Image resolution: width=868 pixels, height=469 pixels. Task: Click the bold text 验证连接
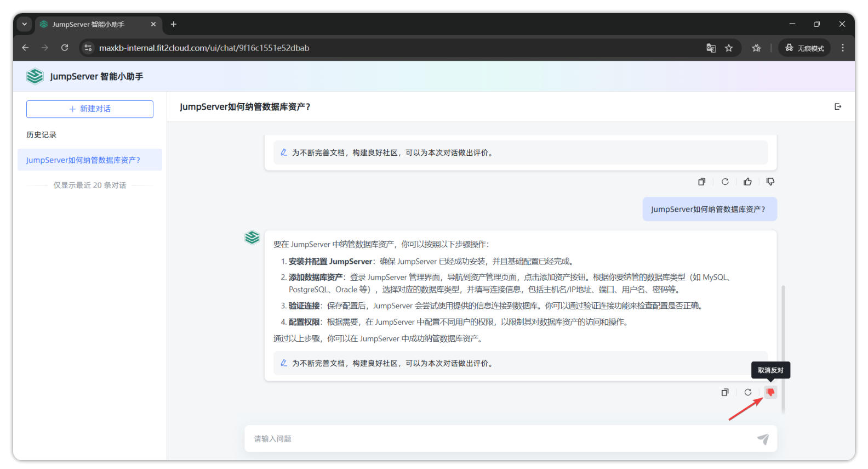click(304, 306)
